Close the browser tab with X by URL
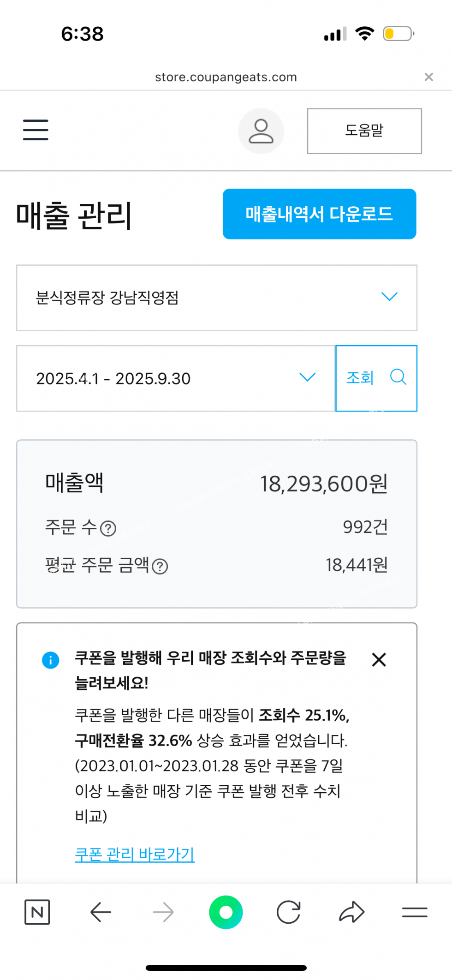The image size is (452, 980). [428, 77]
